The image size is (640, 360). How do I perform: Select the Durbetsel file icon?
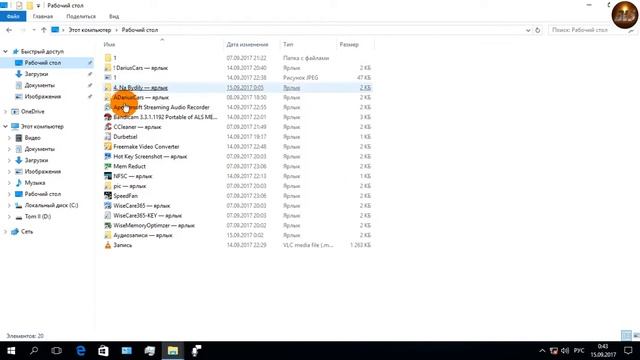click(108, 137)
